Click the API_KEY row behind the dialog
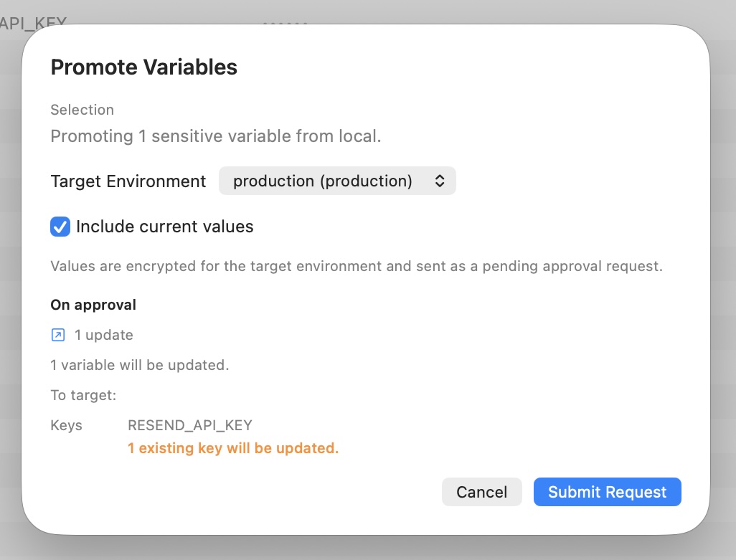The image size is (736, 560). pyautogui.click(x=33, y=21)
